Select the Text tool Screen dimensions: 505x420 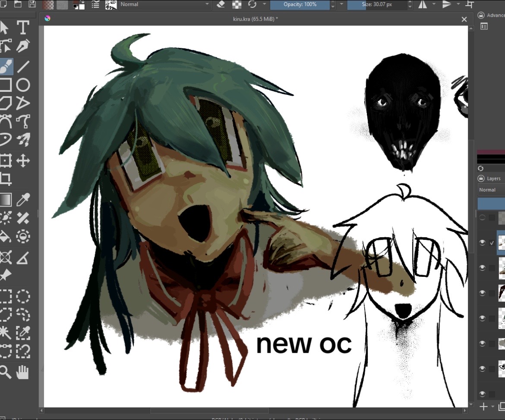click(x=23, y=28)
